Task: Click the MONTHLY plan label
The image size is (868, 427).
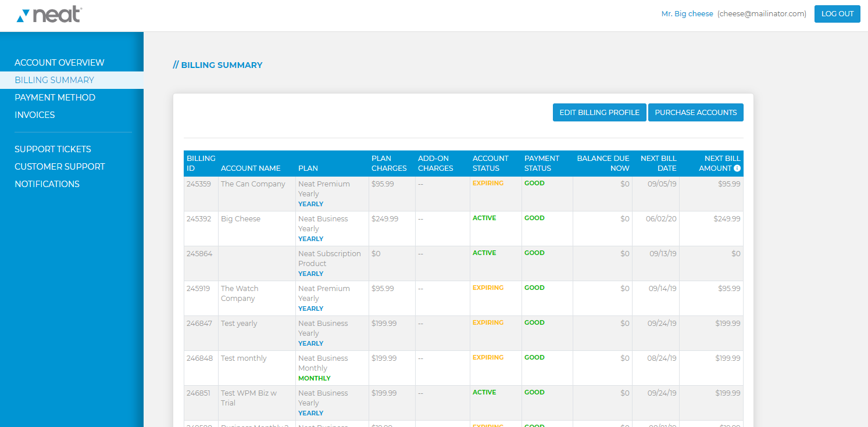Action: tap(315, 378)
